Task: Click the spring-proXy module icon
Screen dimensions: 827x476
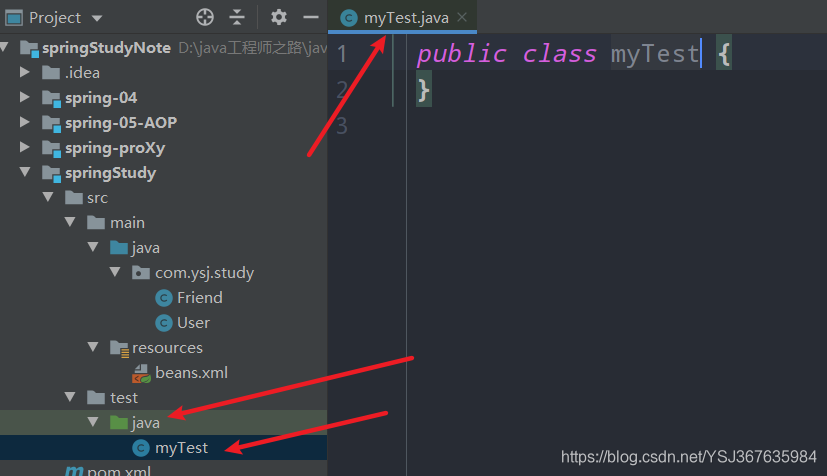Action: [x=51, y=149]
